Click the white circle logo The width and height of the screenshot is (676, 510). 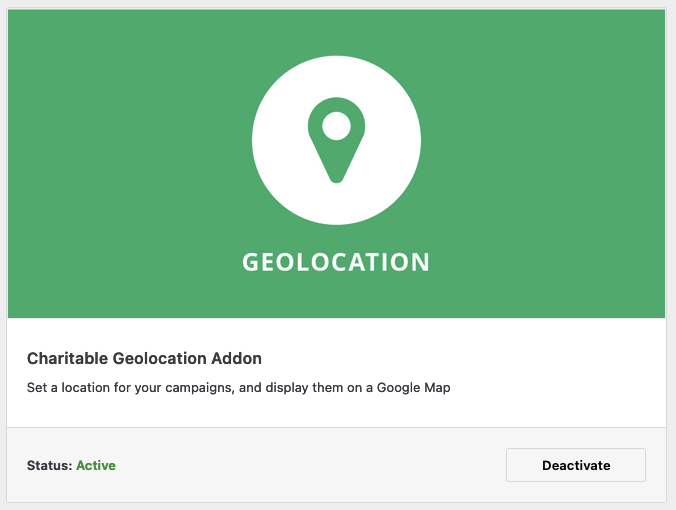pyautogui.click(x=336, y=140)
